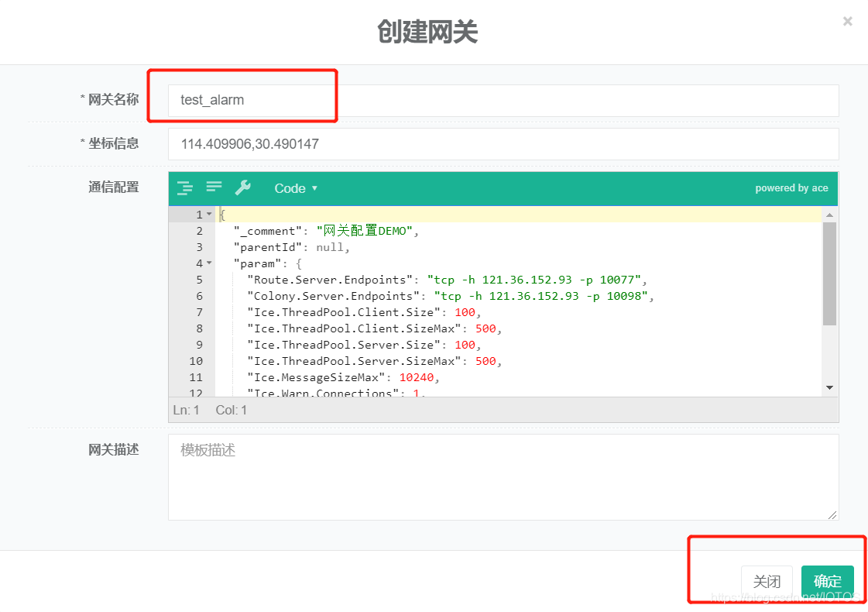Click the "Col: 1" status bar entry
This screenshot has height=612, width=868.
point(232,410)
